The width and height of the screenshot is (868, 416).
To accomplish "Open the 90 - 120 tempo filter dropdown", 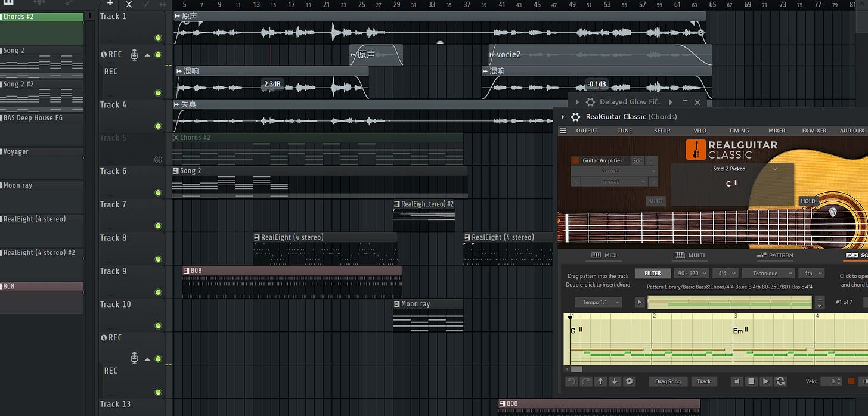I will (692, 273).
